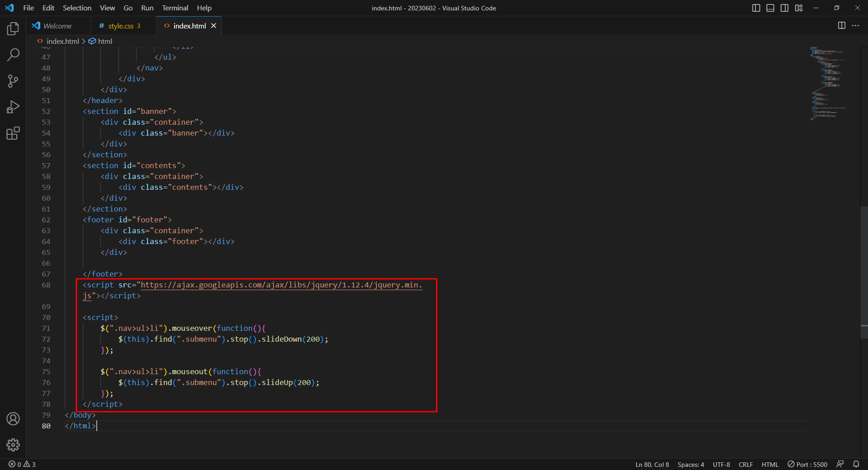
Task: Go to Line via Ln 80, Col 8
Action: 652,464
